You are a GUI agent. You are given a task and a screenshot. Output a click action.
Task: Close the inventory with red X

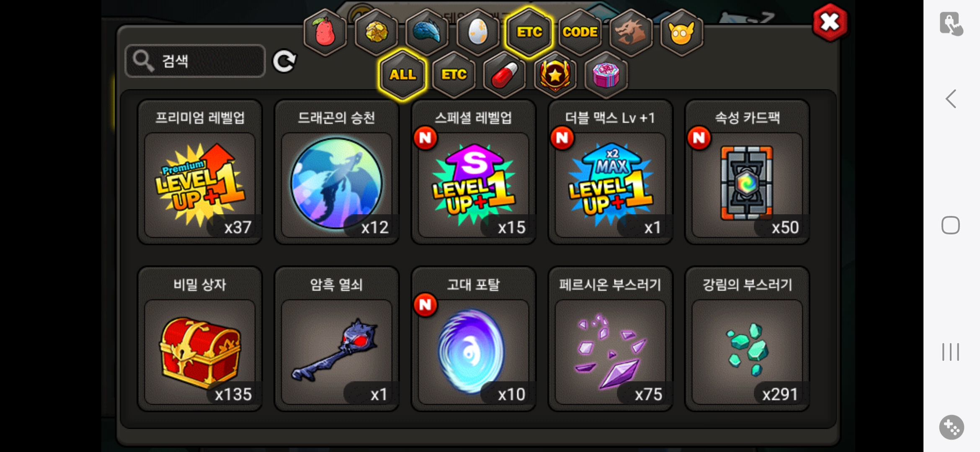pyautogui.click(x=830, y=22)
